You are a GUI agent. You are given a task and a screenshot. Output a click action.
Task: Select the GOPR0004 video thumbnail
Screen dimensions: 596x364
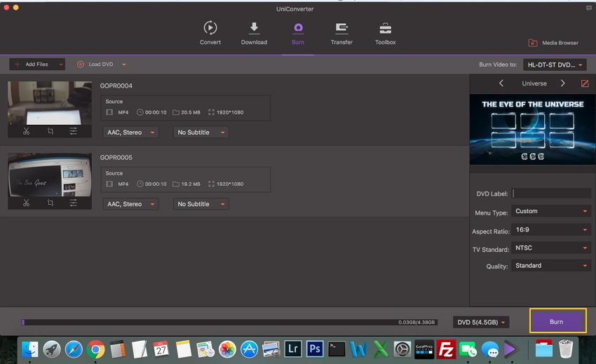pyautogui.click(x=50, y=103)
